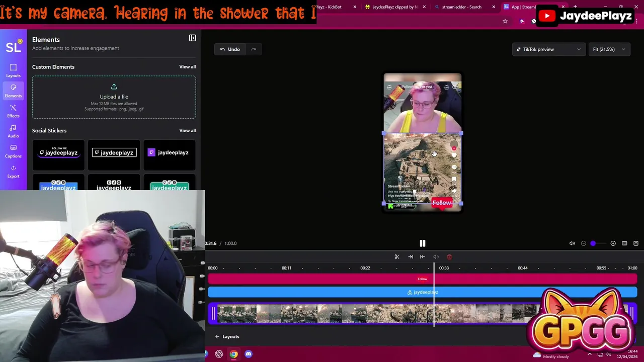Click the StreamLadder SL logo

point(14,47)
